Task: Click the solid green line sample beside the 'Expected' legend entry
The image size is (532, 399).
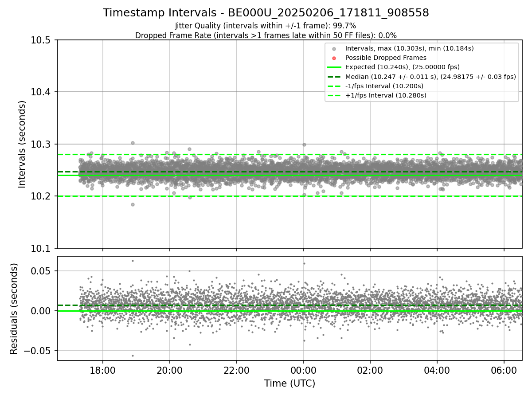Action: 334,67
